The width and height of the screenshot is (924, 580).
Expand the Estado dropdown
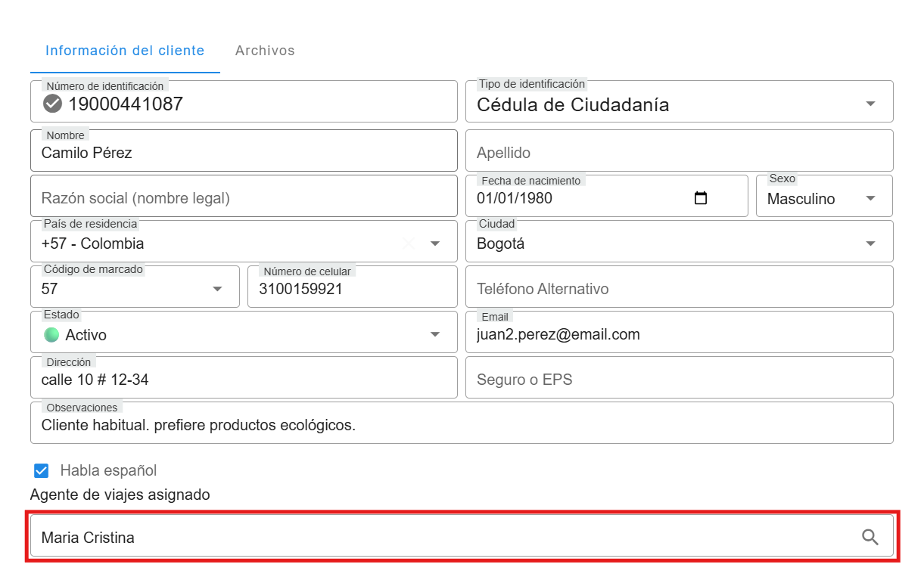tap(435, 335)
